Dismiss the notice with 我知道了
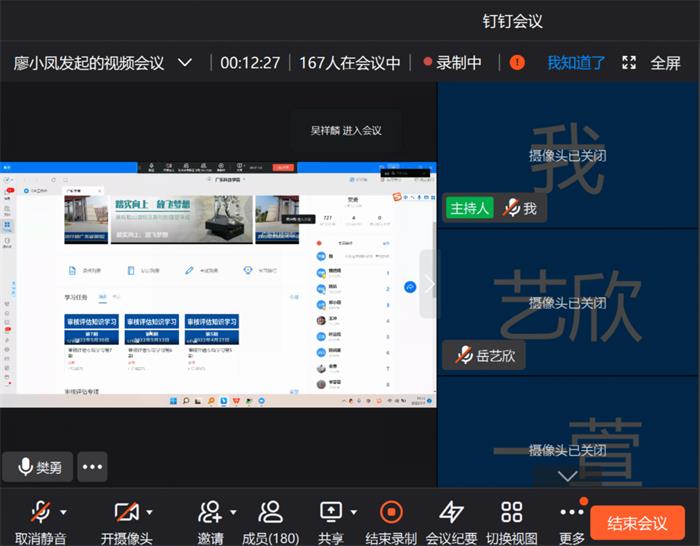 [x=576, y=63]
